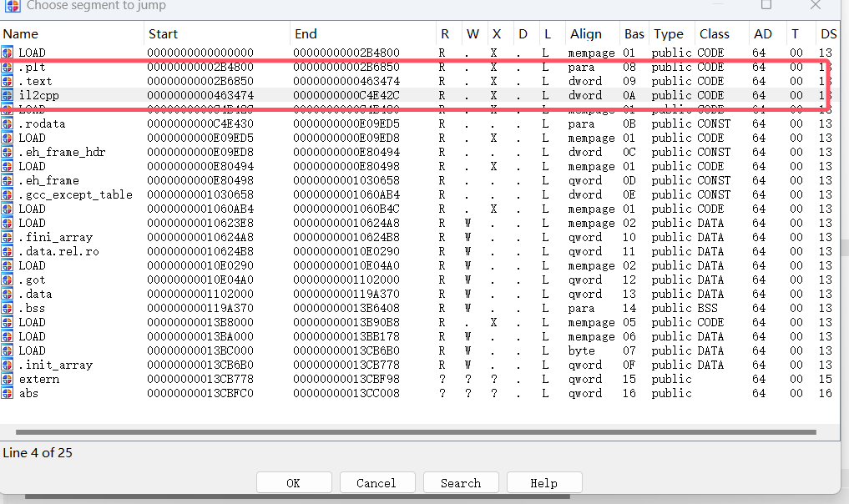Click icon of LOAD row starting 0000000001060AB4
The width and height of the screenshot is (849, 504).
7,209
